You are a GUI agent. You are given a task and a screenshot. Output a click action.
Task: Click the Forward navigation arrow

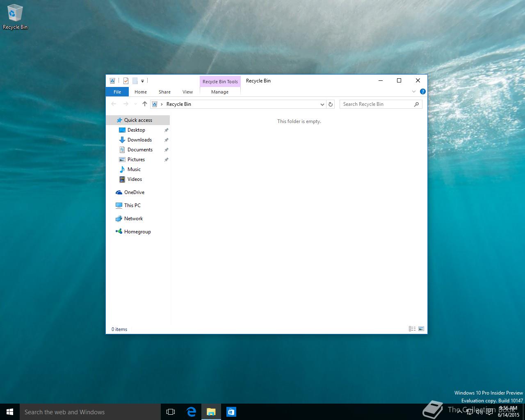point(126,104)
